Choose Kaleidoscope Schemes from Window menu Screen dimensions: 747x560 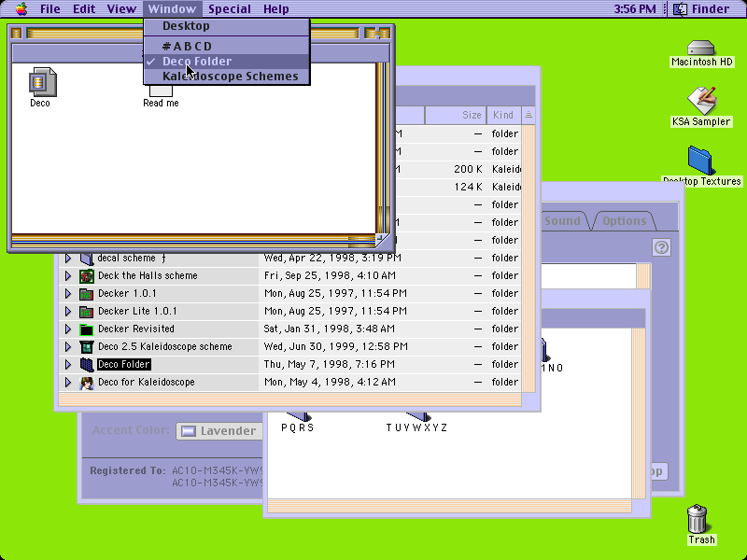(227, 77)
